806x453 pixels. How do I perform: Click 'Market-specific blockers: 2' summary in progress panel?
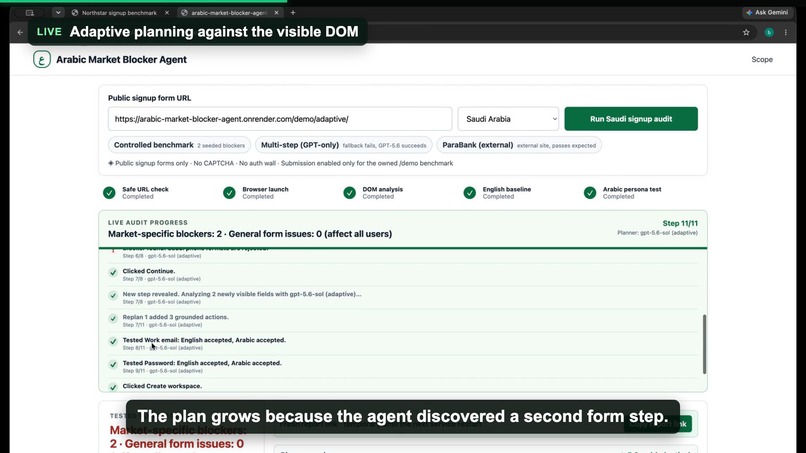(x=164, y=234)
